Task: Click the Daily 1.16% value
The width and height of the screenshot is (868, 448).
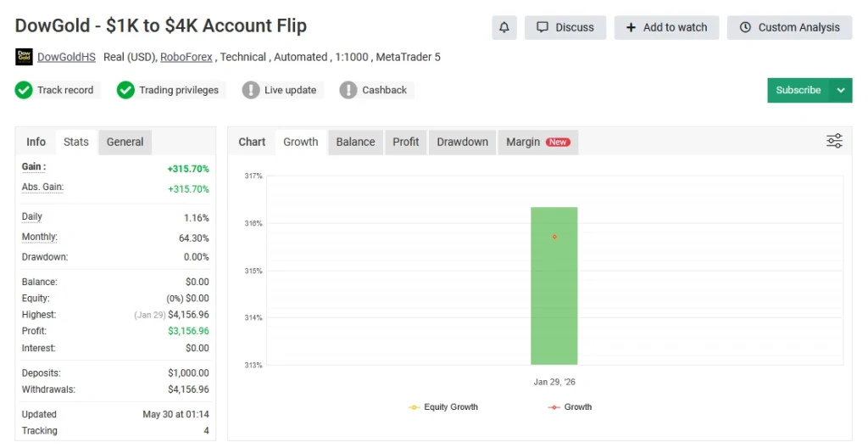Action: [197, 218]
